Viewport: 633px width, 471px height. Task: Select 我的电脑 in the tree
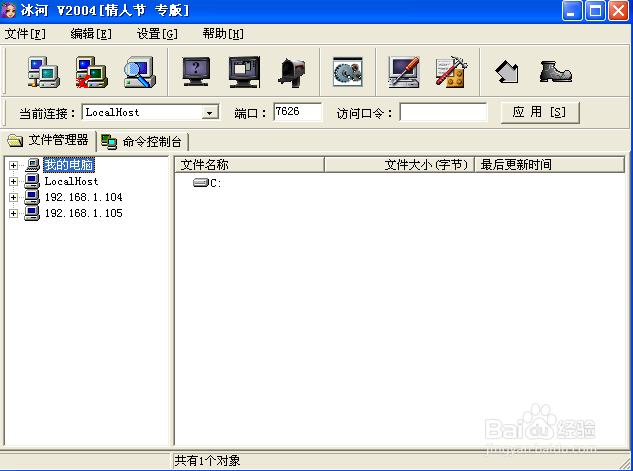pos(69,165)
